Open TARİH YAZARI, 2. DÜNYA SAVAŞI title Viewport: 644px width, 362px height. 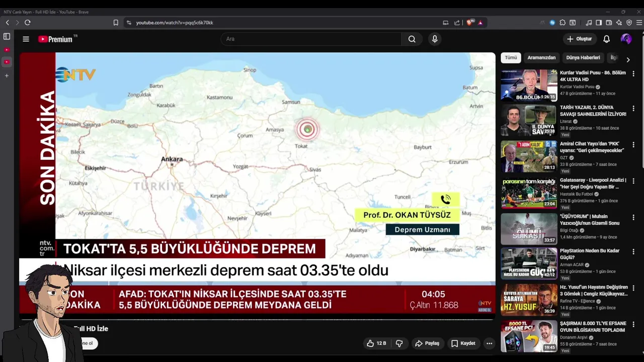coord(593,111)
